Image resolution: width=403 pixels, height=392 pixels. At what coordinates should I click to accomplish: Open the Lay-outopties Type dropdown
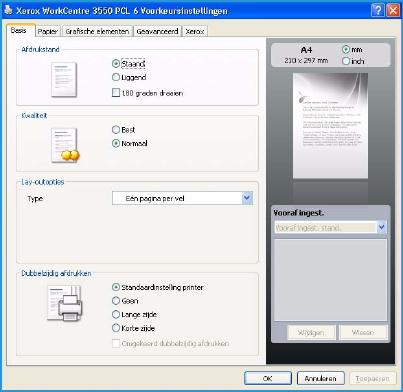pyautogui.click(x=182, y=198)
